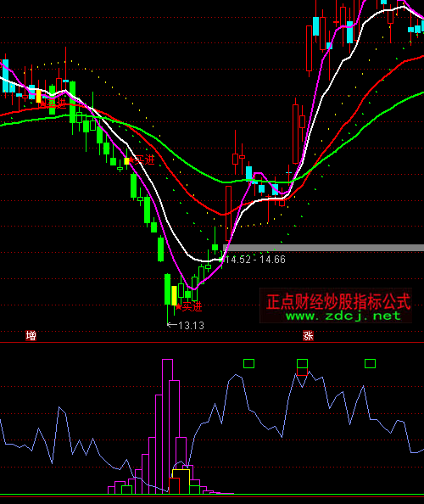Click the red 增 marker icon

coord(31,336)
